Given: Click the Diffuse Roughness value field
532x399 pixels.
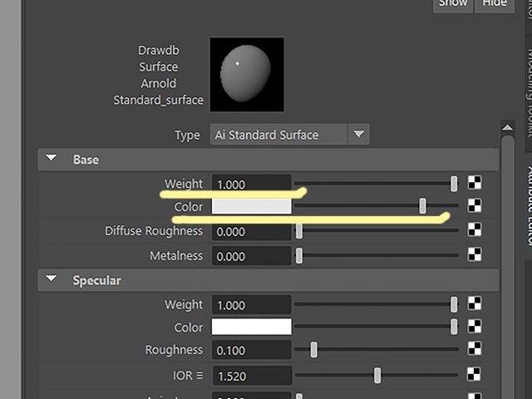Looking at the screenshot, I should point(251,231).
